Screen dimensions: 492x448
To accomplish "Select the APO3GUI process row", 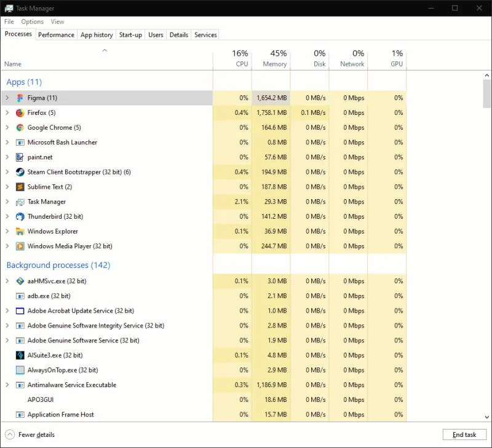I will click(204, 399).
